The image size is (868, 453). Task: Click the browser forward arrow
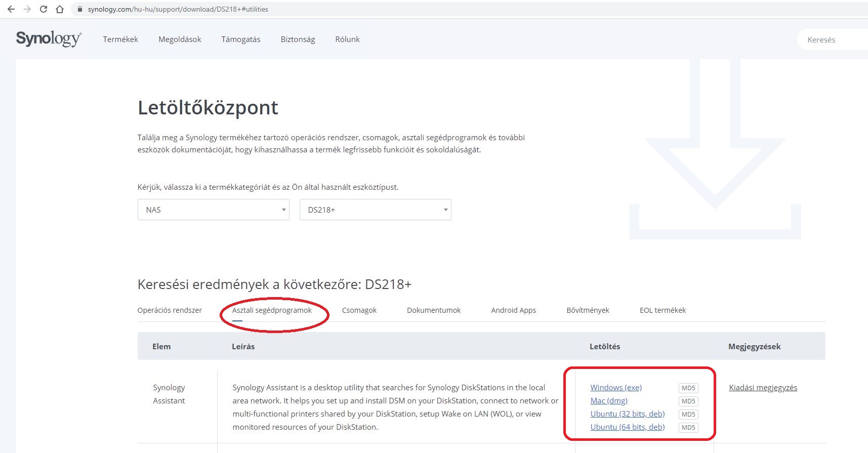(27, 9)
